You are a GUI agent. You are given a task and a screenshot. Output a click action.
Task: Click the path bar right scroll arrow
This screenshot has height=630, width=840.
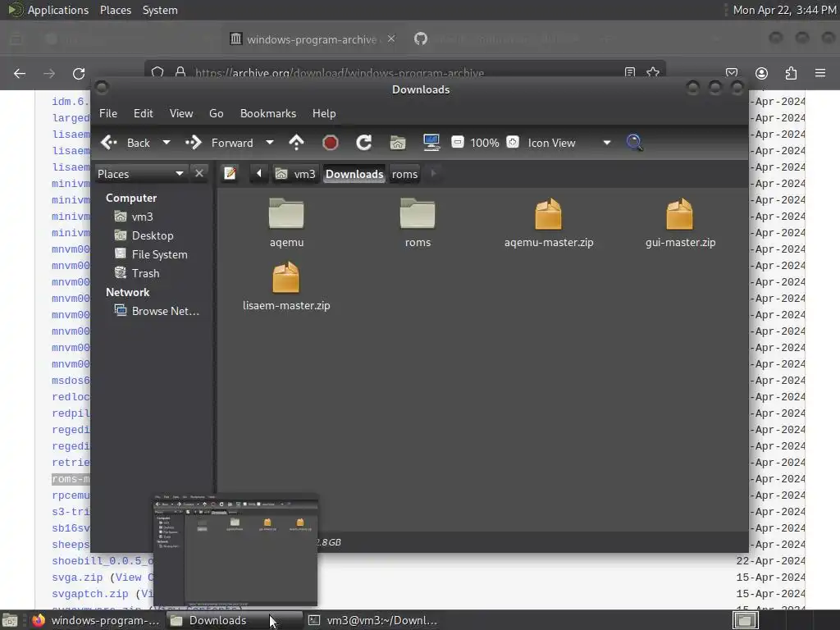tap(433, 174)
